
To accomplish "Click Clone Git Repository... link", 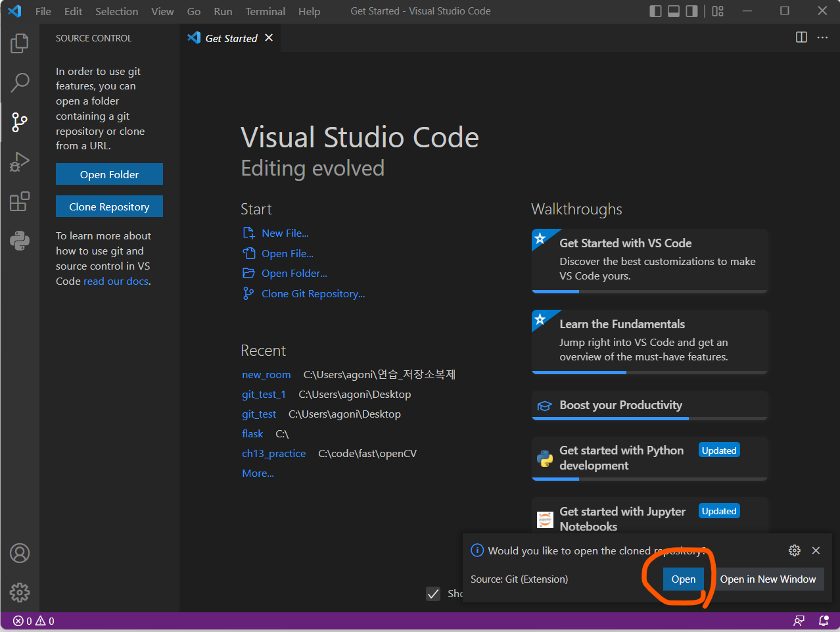I will point(314,293).
